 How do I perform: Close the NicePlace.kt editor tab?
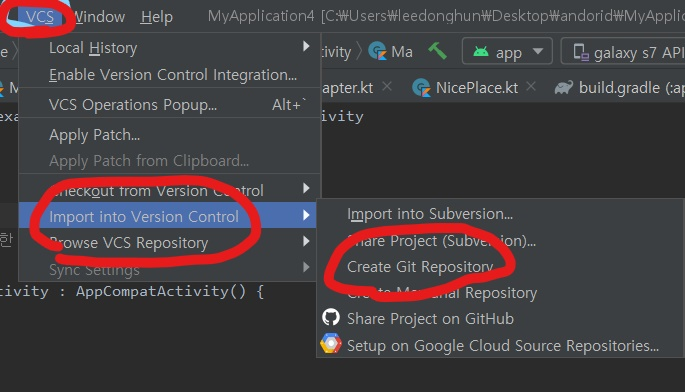coord(531,87)
